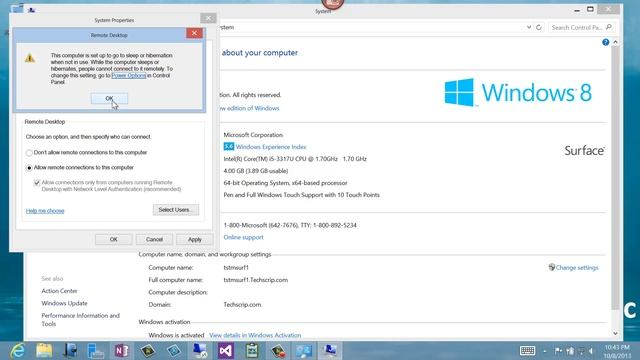This screenshot has height=360, width=640.
Task: Open Windows Update under See also
Action: [x=64, y=303]
